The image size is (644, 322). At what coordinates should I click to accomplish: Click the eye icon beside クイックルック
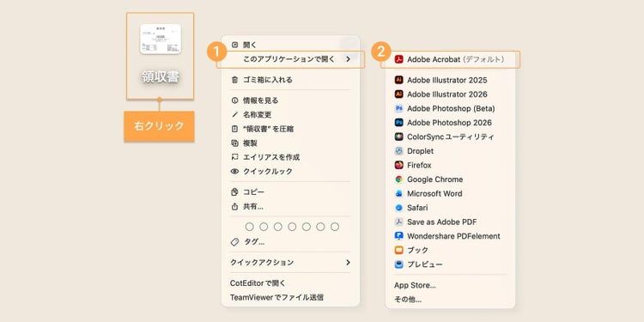tap(234, 171)
